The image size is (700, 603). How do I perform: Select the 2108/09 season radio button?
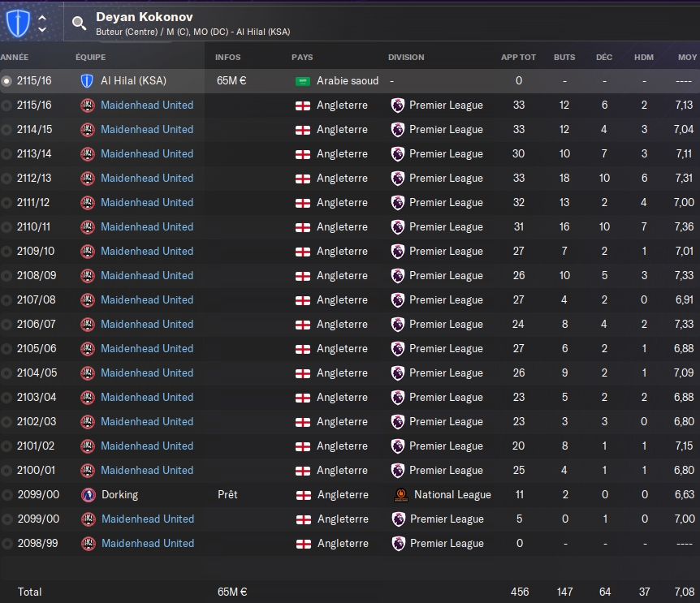tap(7, 275)
